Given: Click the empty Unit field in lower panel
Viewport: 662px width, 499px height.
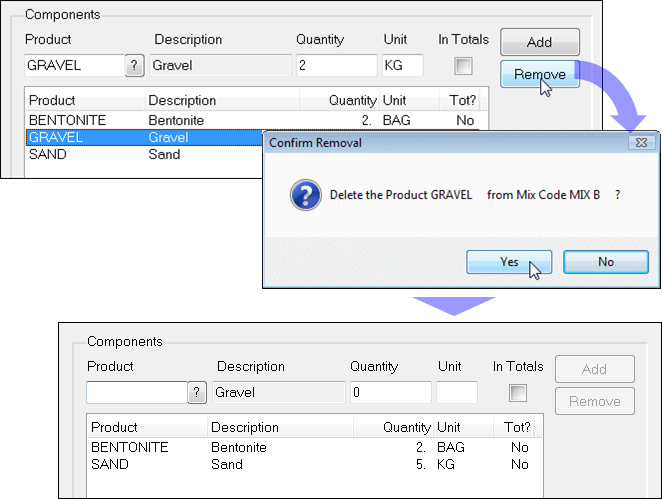Looking at the screenshot, I should click(x=457, y=393).
